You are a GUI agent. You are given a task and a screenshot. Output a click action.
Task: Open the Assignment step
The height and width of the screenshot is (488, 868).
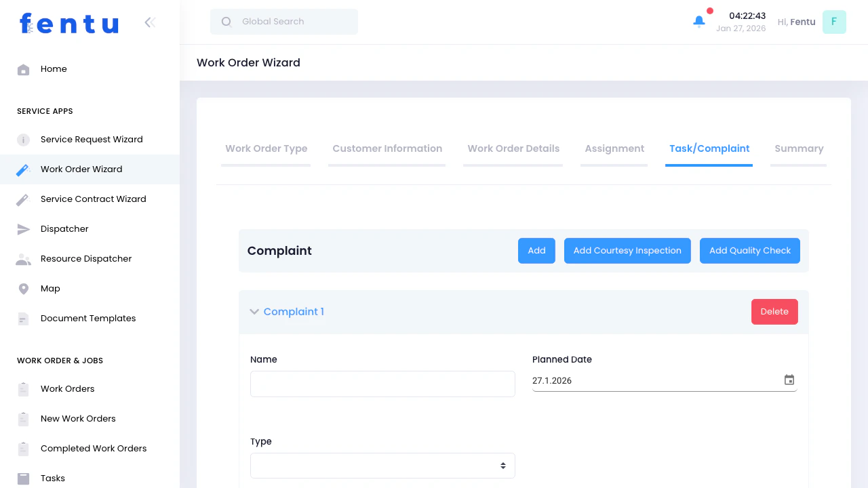(x=614, y=148)
